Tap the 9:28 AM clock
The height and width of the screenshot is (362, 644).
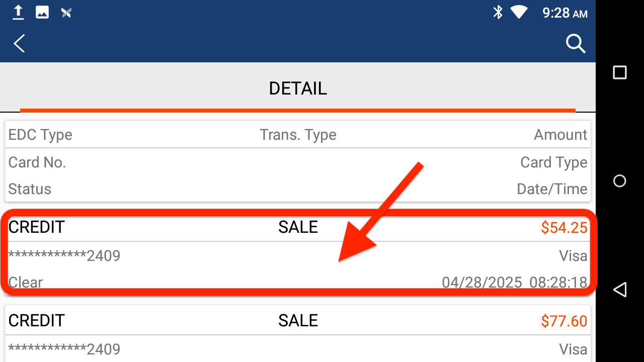point(565,13)
